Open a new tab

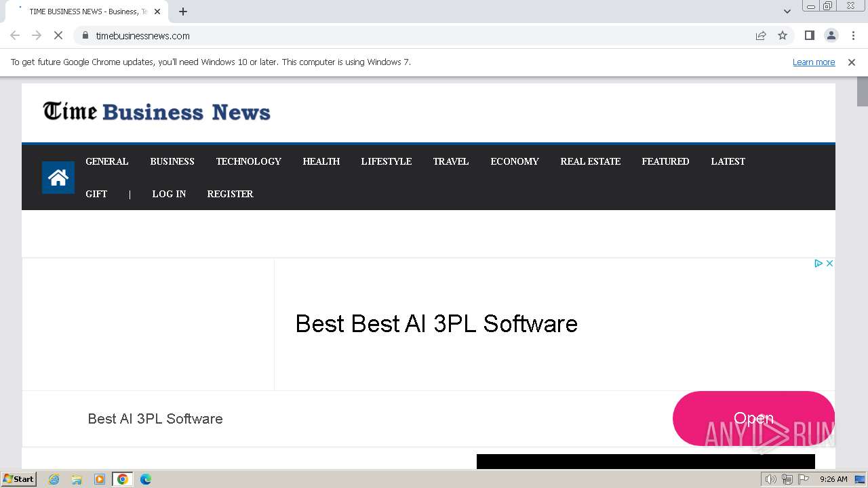click(x=183, y=12)
